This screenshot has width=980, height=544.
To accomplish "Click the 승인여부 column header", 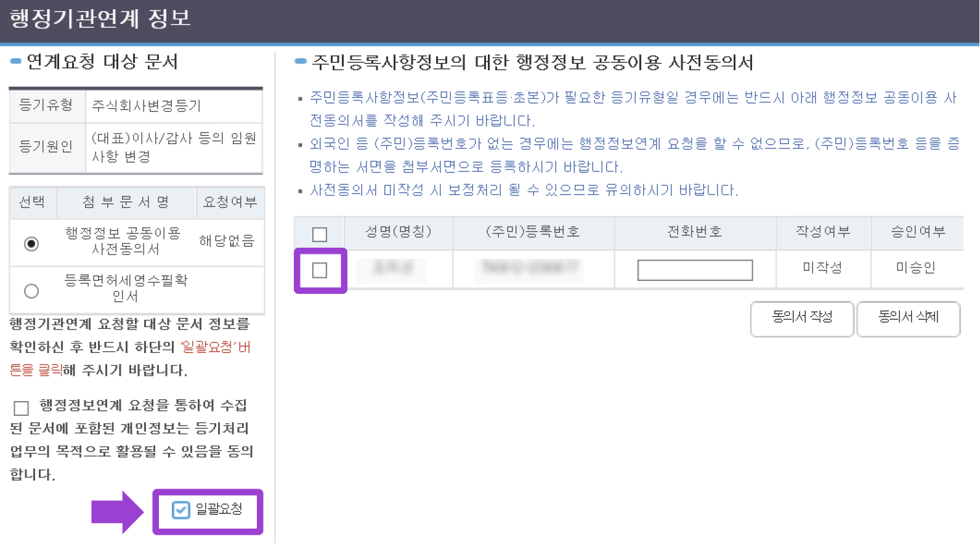I will [917, 232].
